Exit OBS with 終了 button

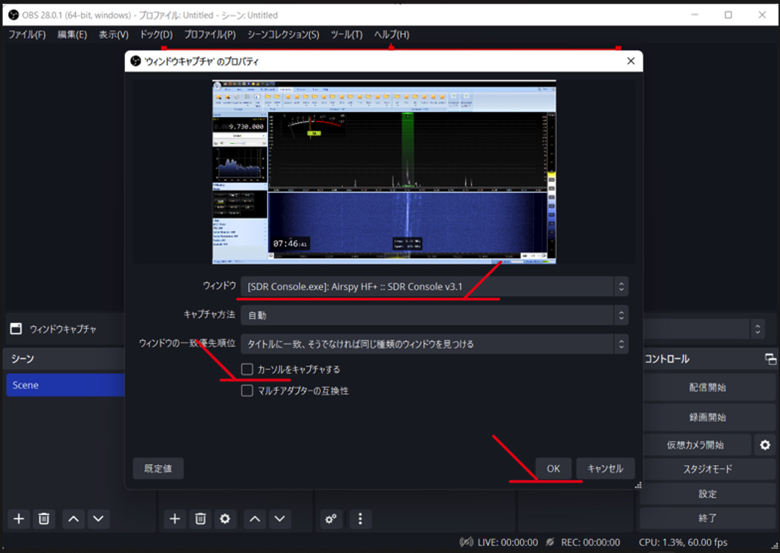pyautogui.click(x=707, y=518)
